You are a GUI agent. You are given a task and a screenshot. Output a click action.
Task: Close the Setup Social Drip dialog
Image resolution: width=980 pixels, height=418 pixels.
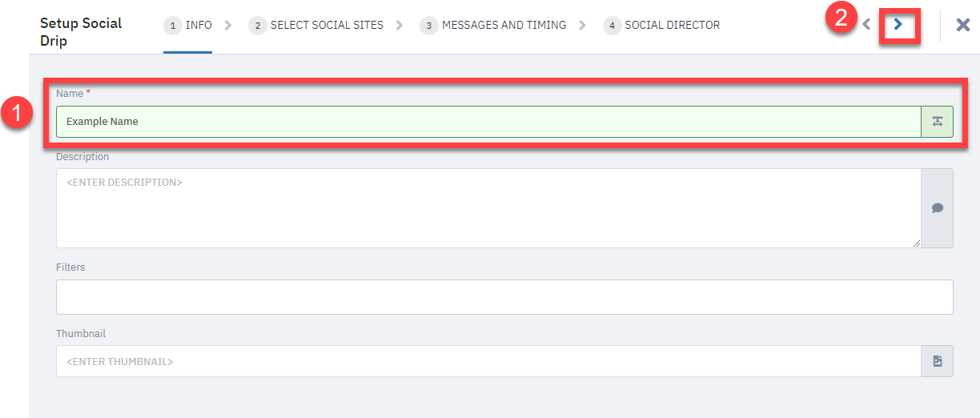pos(963,25)
